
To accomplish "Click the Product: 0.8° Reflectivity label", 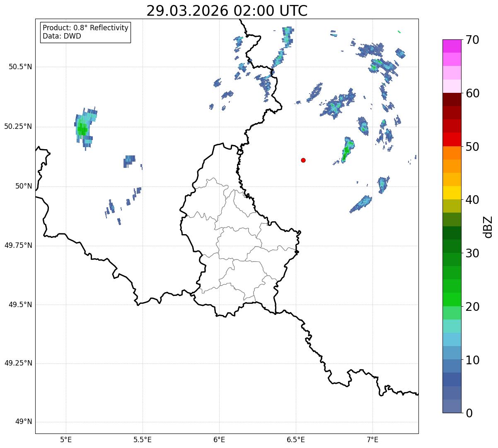I will [x=86, y=28].
